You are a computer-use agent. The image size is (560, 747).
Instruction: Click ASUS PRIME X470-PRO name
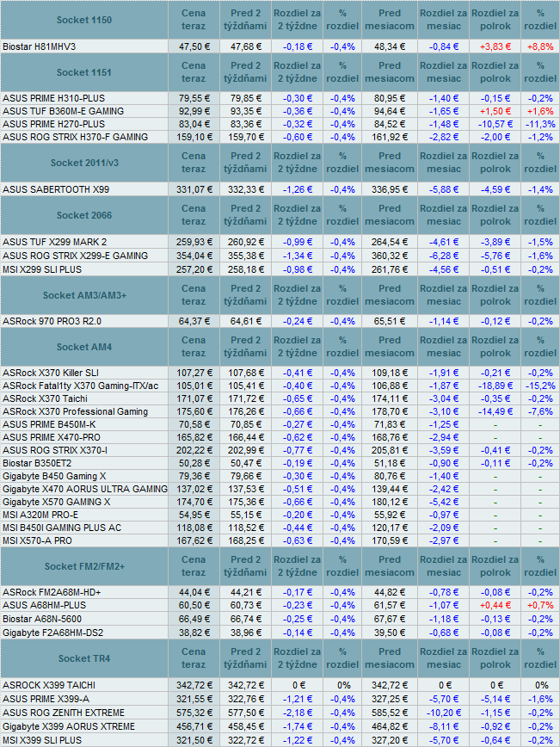52,437
